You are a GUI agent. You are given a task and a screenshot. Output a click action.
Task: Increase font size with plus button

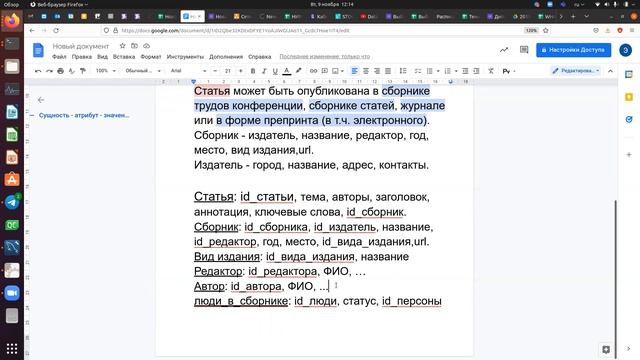pos(240,71)
